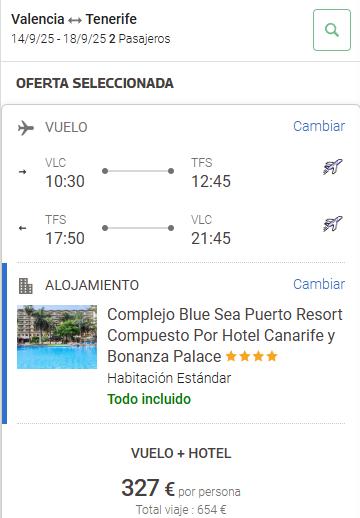
Task: Click the Habitación Estándar room type
Action: (169, 378)
